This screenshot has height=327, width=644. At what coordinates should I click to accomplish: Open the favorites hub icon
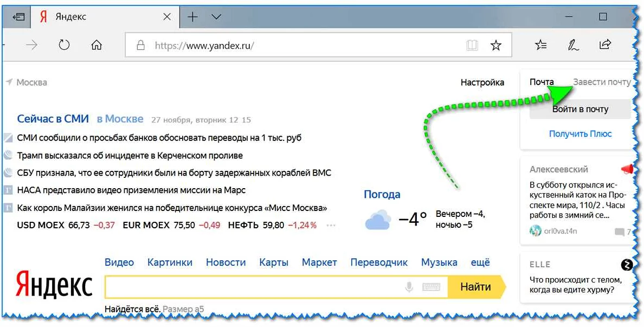[x=541, y=45]
